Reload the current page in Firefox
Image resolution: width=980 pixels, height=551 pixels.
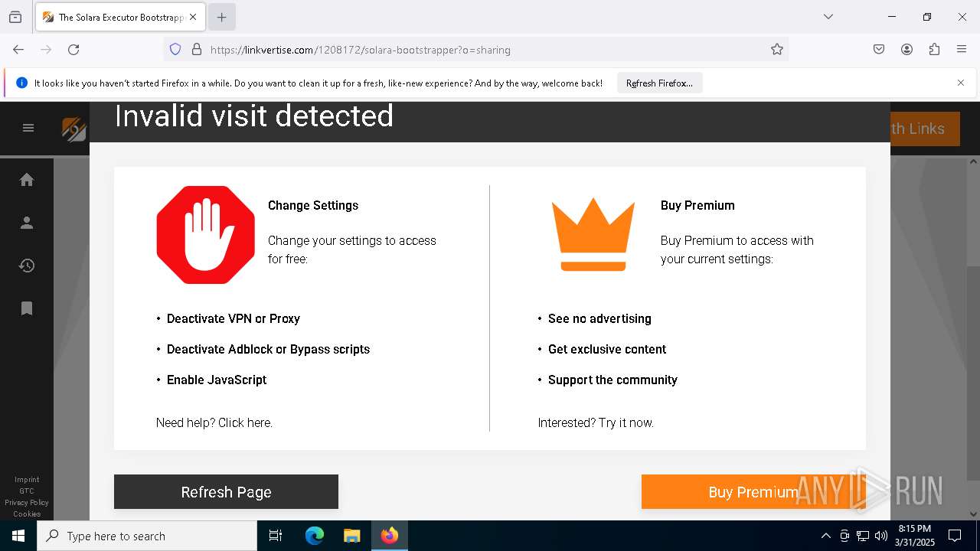pyautogui.click(x=73, y=50)
